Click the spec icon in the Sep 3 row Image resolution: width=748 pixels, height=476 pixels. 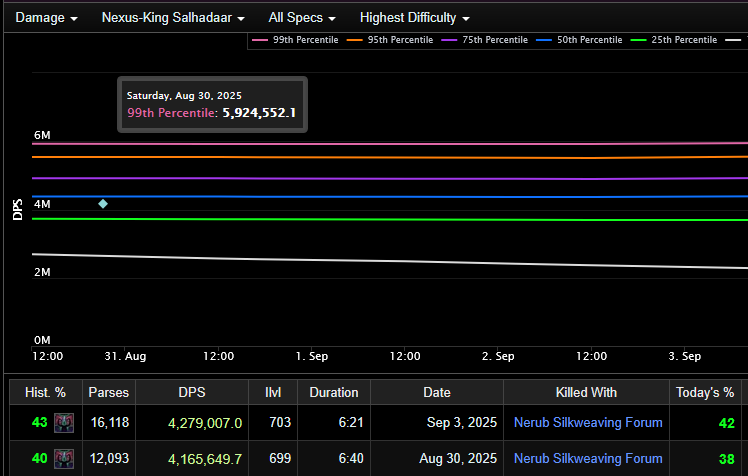(64, 423)
